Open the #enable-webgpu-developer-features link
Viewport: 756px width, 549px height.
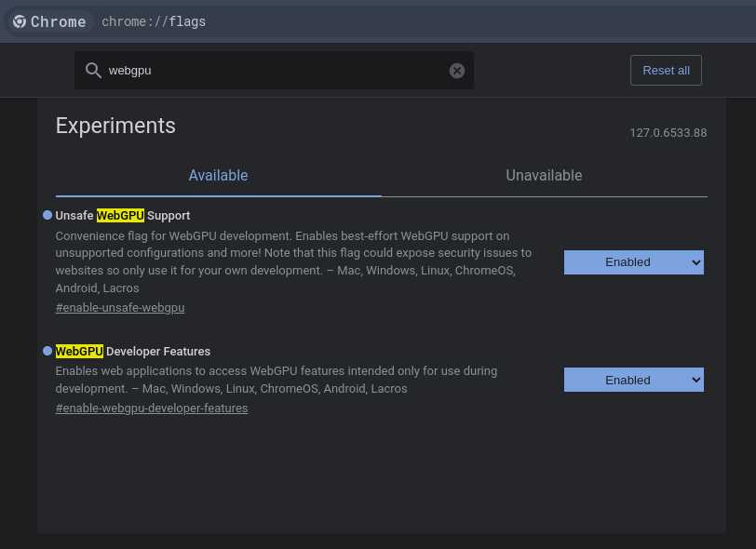152,408
